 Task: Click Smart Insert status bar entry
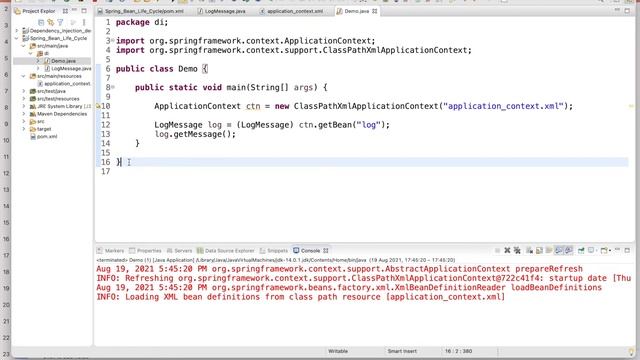pyautogui.click(x=402, y=351)
